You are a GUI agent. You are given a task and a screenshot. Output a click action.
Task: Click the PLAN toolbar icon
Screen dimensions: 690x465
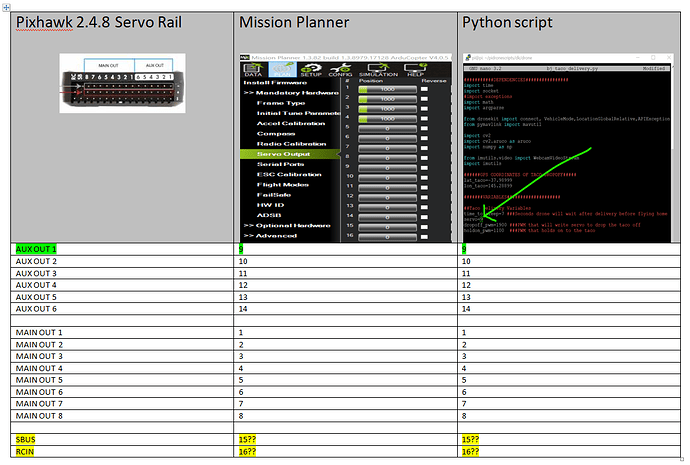281,68
